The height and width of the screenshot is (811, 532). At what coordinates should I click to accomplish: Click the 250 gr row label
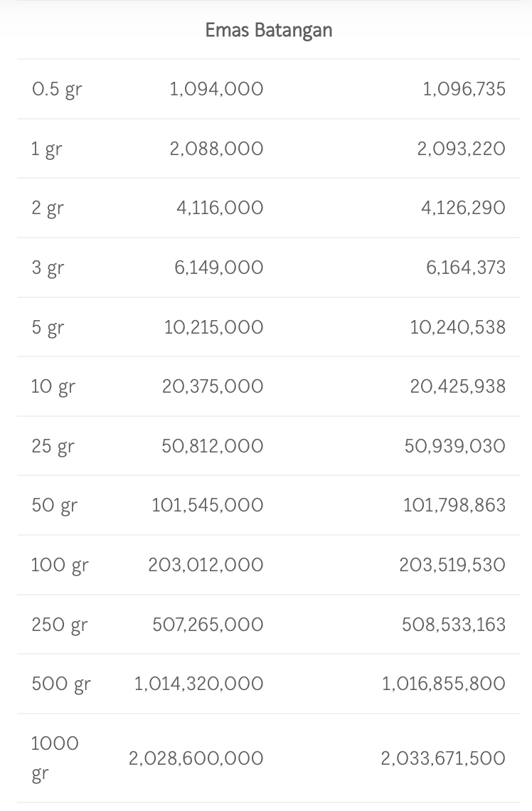click(59, 625)
